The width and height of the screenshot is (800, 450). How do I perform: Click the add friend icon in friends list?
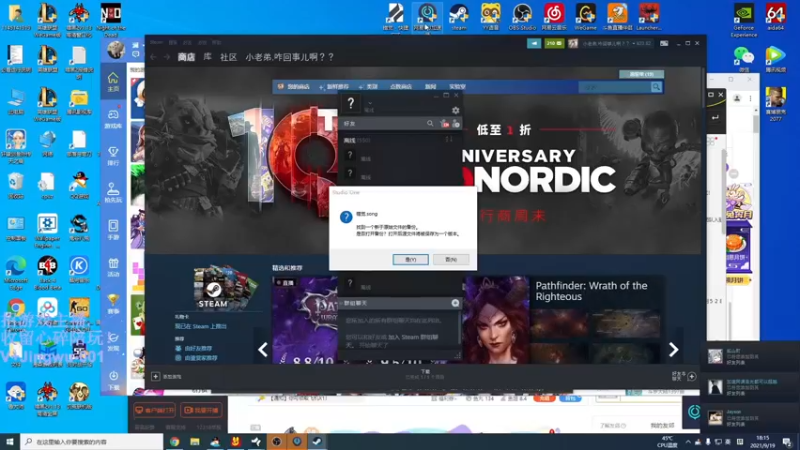point(456,123)
